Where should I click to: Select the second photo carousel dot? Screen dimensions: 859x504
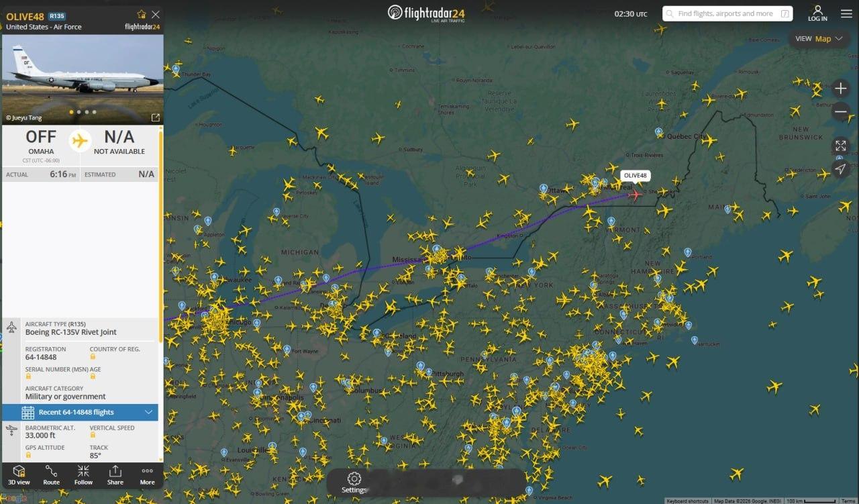(x=79, y=112)
